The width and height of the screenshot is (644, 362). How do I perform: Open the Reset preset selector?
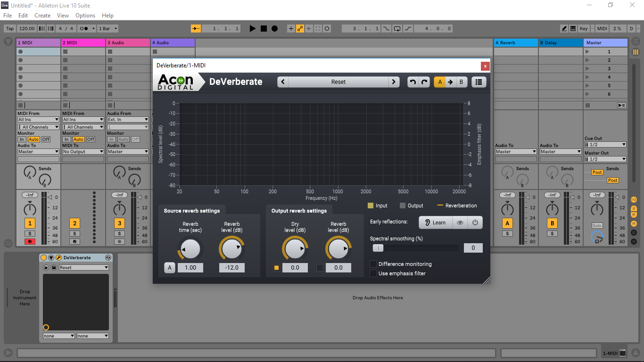point(339,82)
